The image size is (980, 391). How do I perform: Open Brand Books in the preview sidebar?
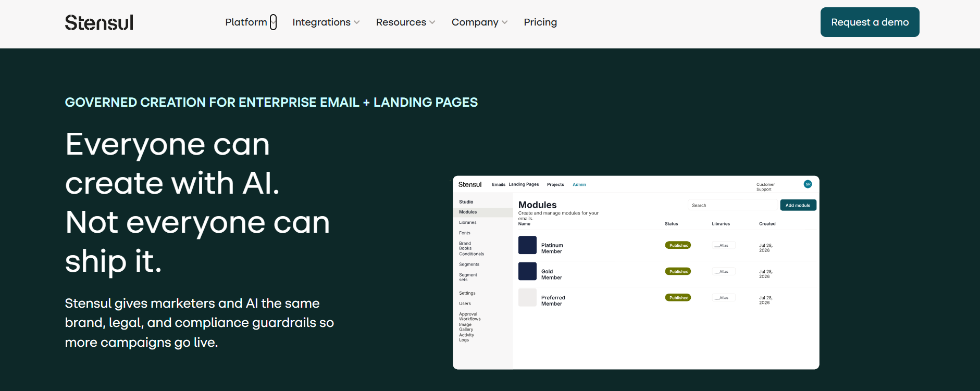pyautogui.click(x=465, y=246)
